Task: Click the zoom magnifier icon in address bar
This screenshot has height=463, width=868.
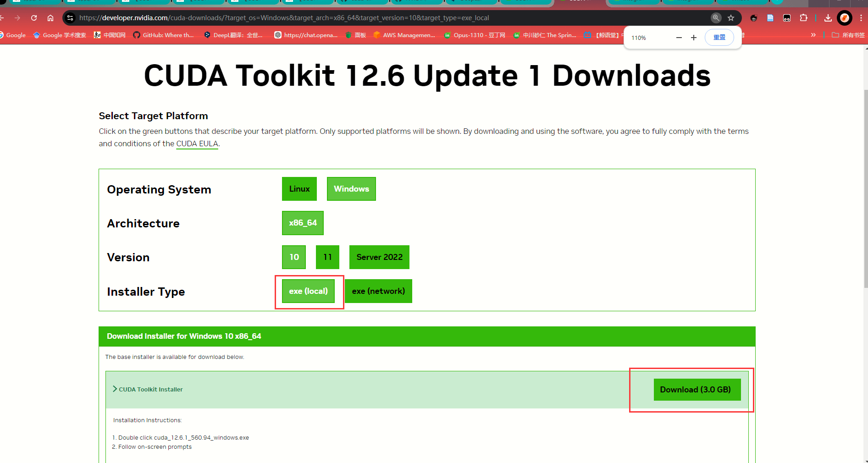Action: [716, 18]
